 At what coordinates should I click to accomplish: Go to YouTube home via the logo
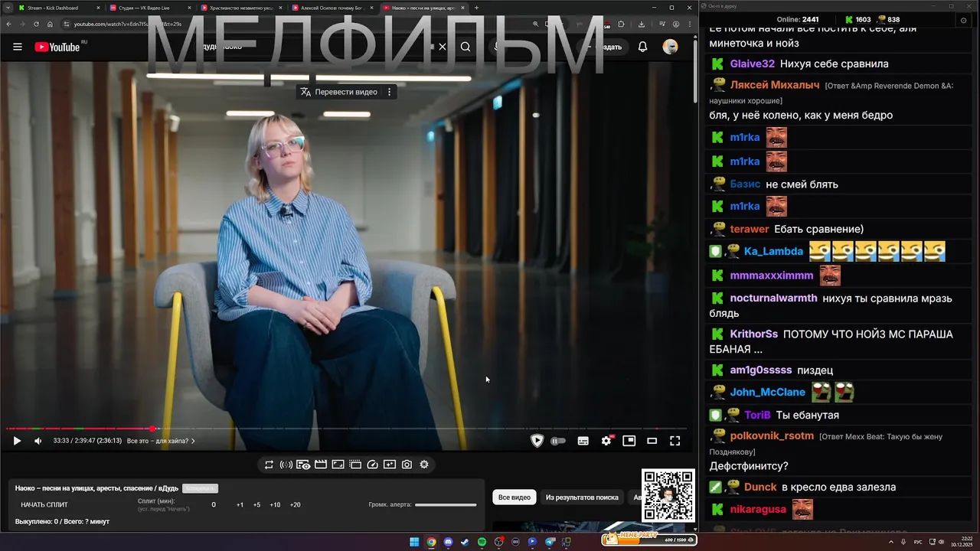click(x=57, y=47)
